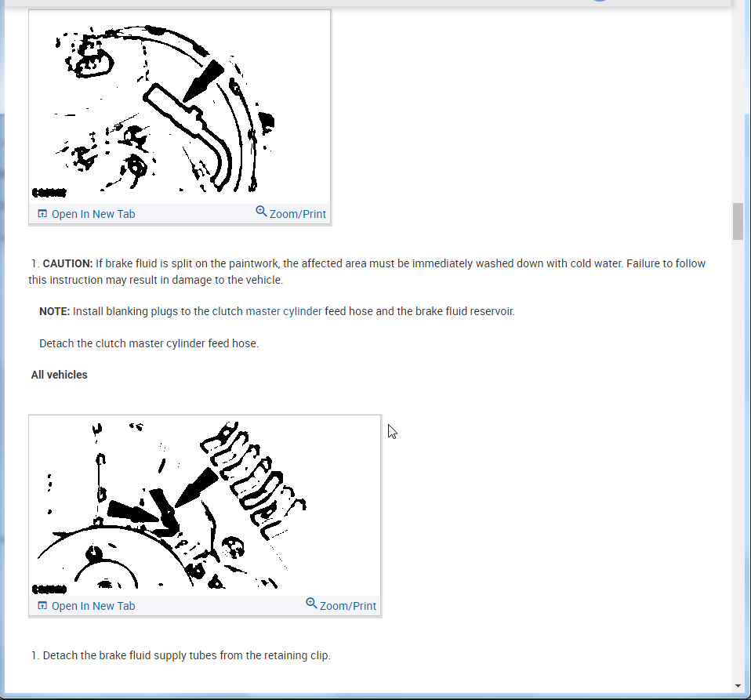Viewport: 751px width, 700px height.
Task: Click new-tab icon beneath second diagram
Action: point(42,605)
